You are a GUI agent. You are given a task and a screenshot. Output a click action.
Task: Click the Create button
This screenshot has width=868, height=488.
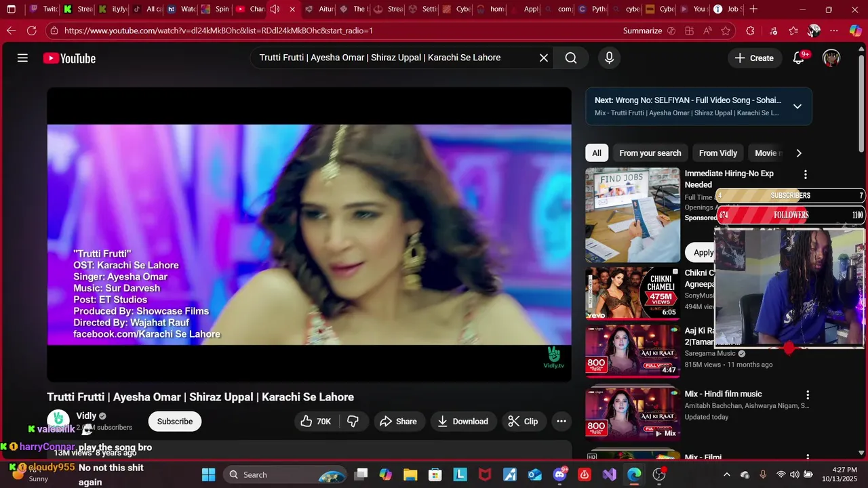pyautogui.click(x=754, y=58)
